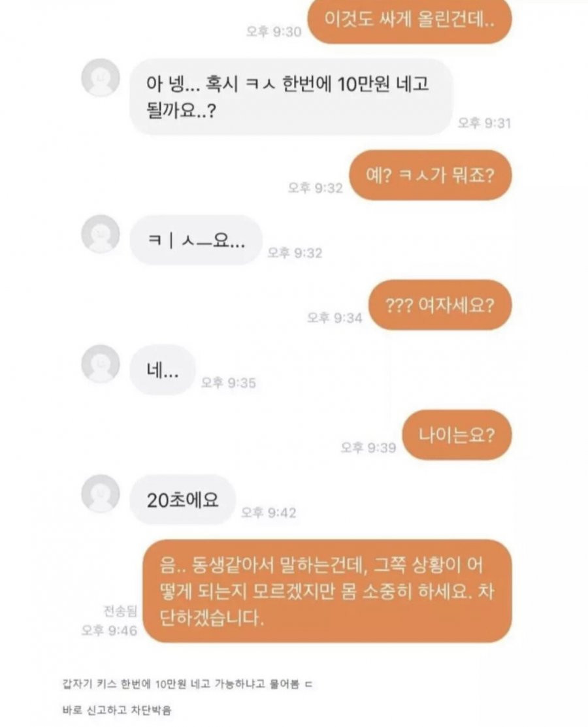Click the avatar beside the ㅋㅣㅅㅡ요 message
Screen dimensions: 588x727
[x=101, y=234]
